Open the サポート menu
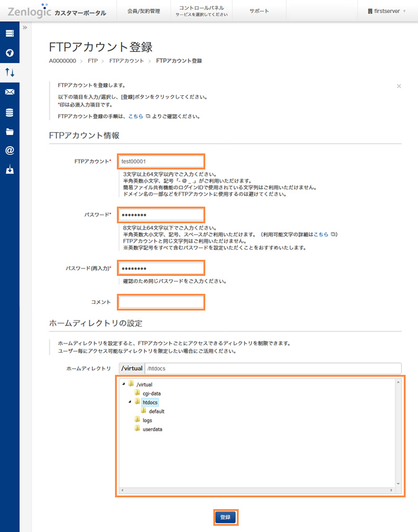The width and height of the screenshot is (418, 532). (x=259, y=11)
